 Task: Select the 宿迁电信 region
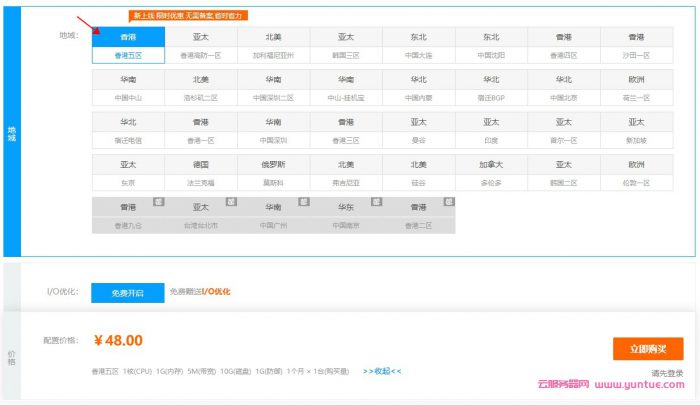128,130
